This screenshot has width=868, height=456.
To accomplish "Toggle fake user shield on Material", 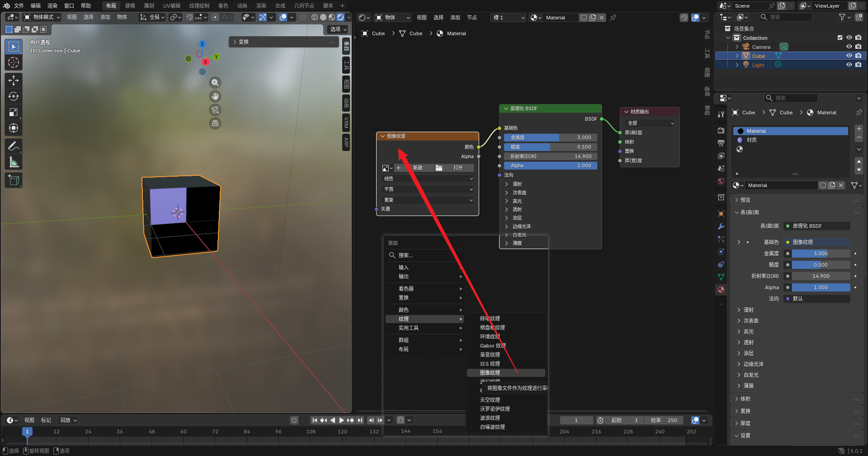I will (823, 185).
